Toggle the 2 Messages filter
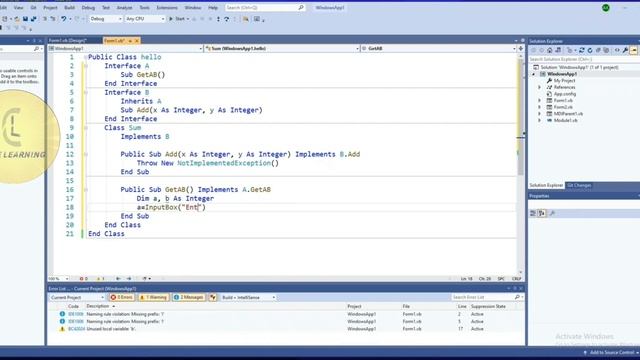This screenshot has height=360, width=640. tap(188, 298)
